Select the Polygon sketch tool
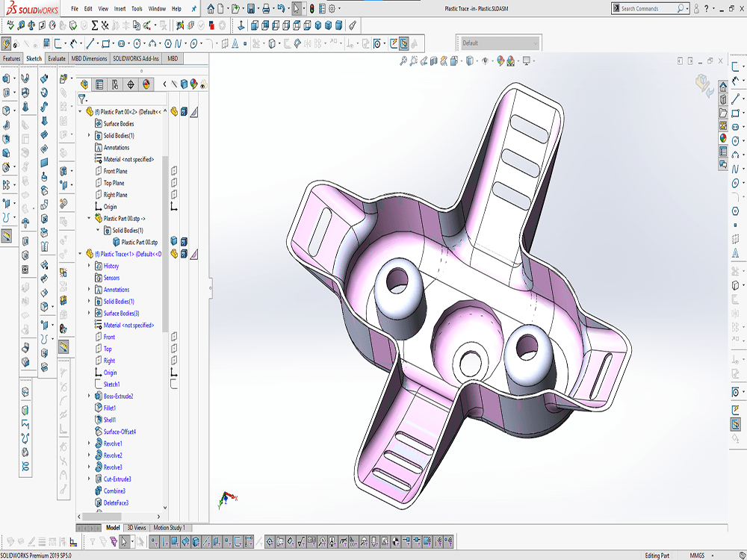This screenshot has height=560, width=747. coord(167,44)
